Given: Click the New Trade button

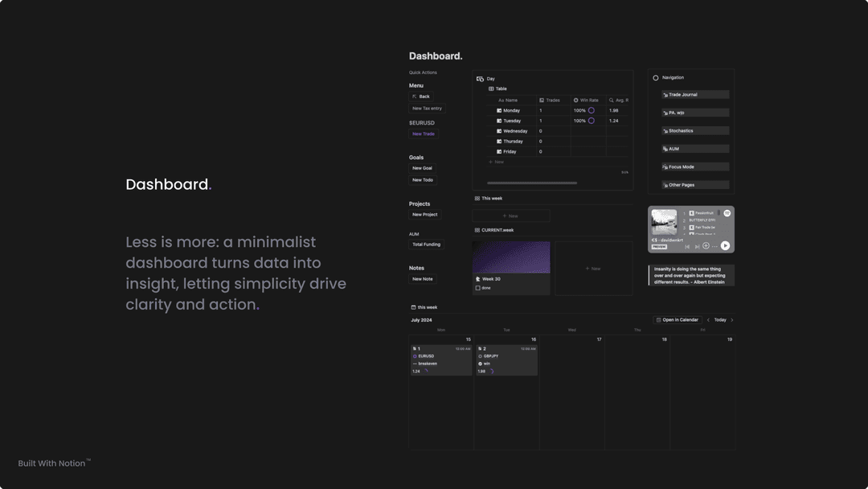Looking at the screenshot, I should tap(424, 134).
